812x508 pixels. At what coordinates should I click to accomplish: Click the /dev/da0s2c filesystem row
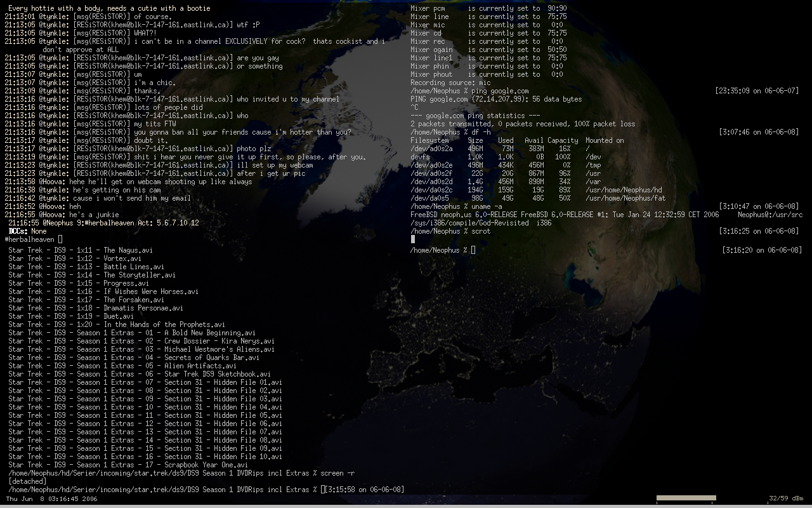536,190
